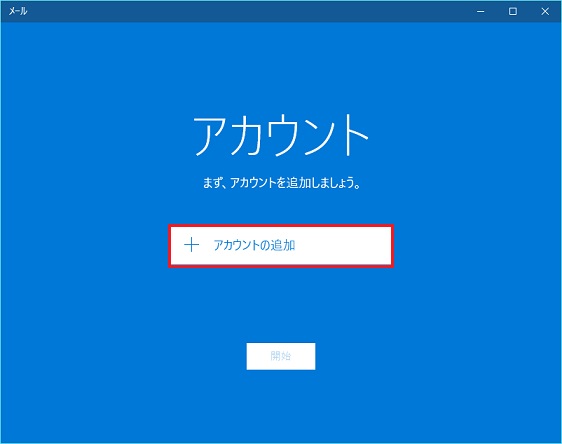This screenshot has height=444, width=562.
Task: Click the アカウントの追加 label text
Action: 254,245
